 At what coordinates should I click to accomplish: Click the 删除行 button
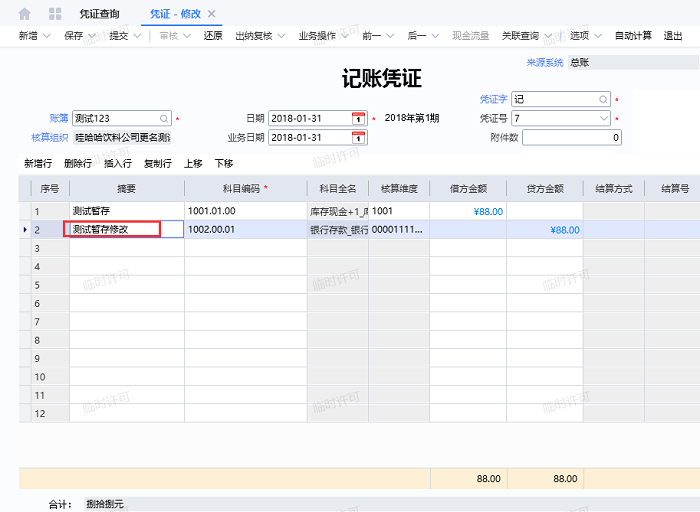77,163
